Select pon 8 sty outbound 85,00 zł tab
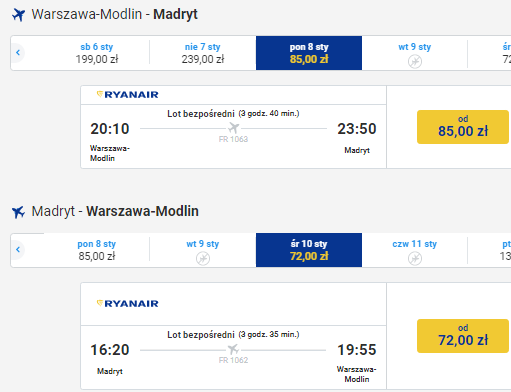The image size is (511, 392). pos(309,53)
